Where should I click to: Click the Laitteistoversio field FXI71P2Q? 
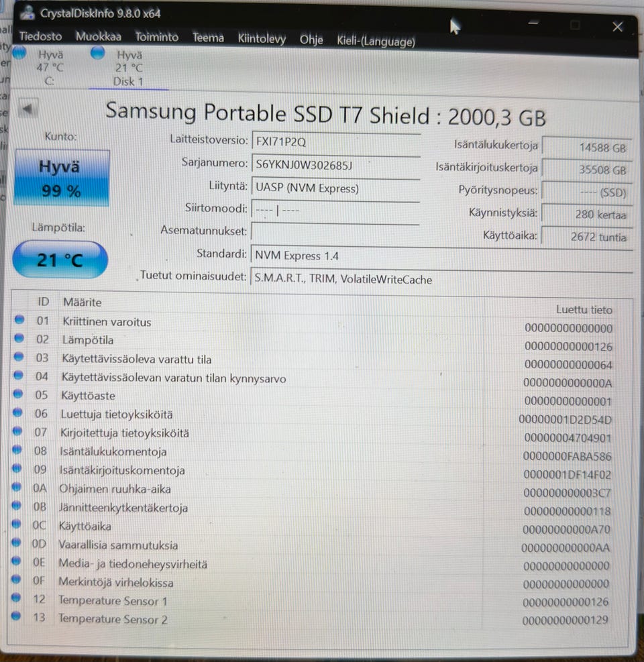coord(335,142)
